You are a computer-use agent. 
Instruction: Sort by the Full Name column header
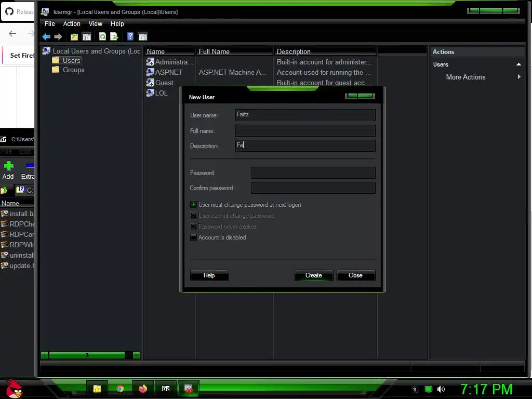(234, 51)
